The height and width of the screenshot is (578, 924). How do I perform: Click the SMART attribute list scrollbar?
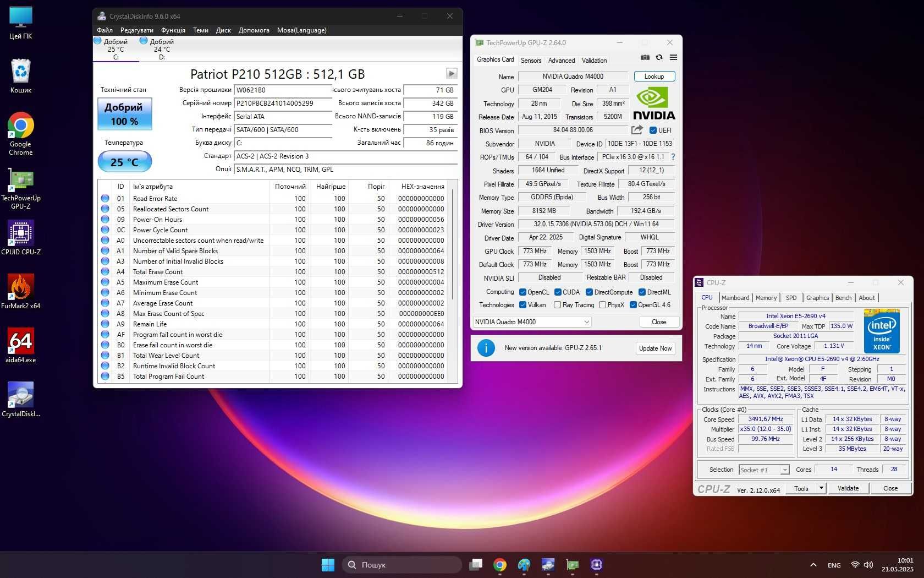tap(453, 245)
